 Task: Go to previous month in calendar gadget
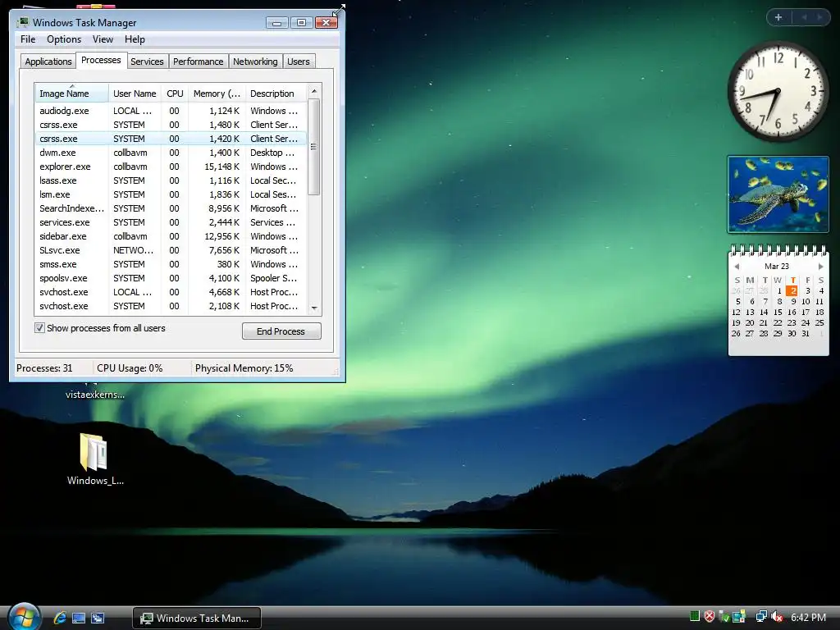point(737,267)
